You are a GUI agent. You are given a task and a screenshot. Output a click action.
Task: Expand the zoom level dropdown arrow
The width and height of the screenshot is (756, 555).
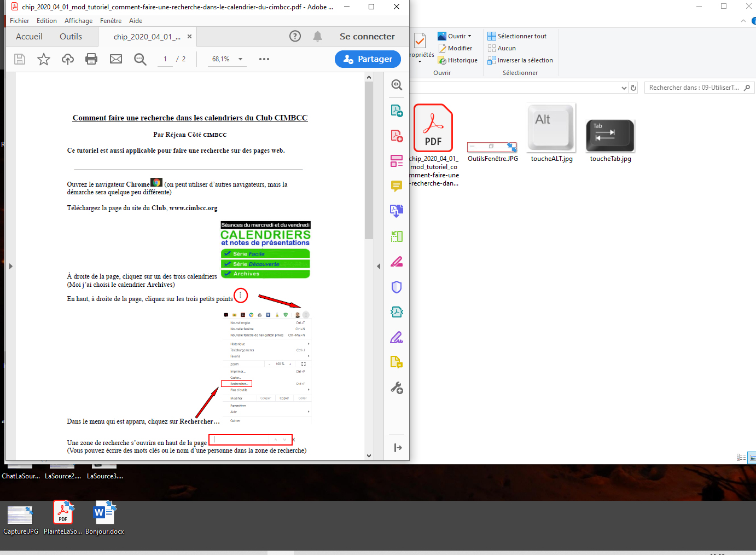(x=240, y=59)
